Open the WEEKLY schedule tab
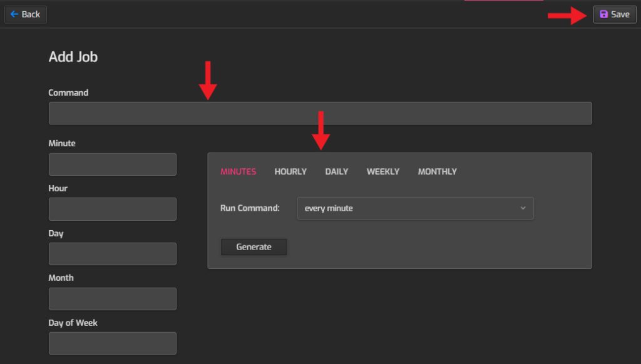This screenshot has width=641, height=364. coord(382,171)
